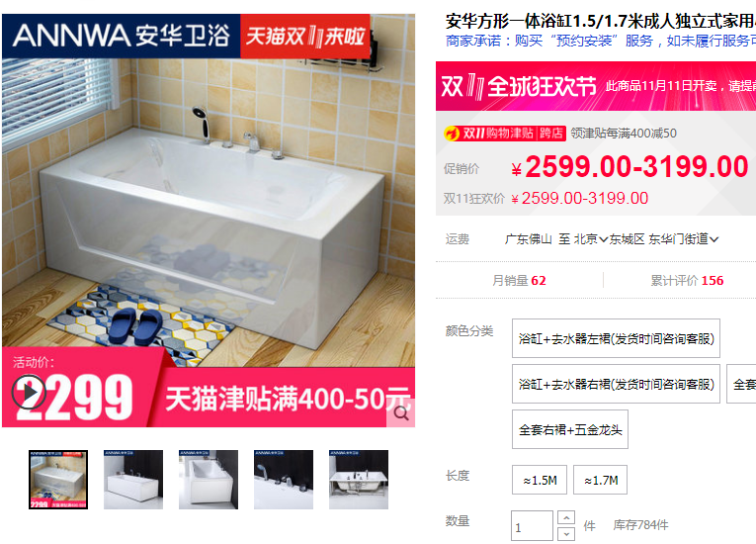Select the fifth thumbnail showing bathtub frame
The width and height of the screenshot is (756, 544).
[359, 480]
